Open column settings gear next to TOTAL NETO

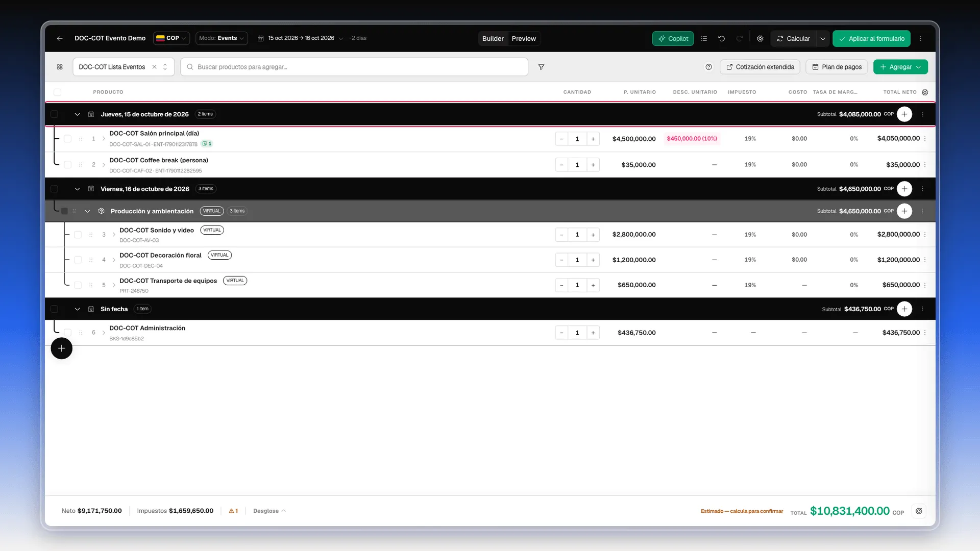[x=925, y=92]
